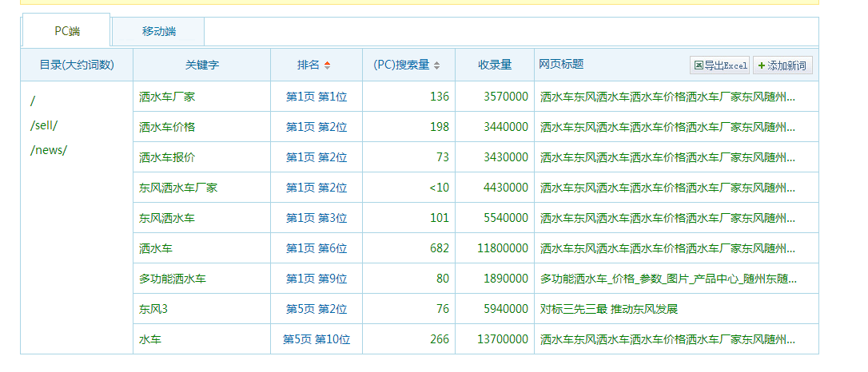Switch to the 移动端 tab
868x372 pixels.
pos(158,32)
